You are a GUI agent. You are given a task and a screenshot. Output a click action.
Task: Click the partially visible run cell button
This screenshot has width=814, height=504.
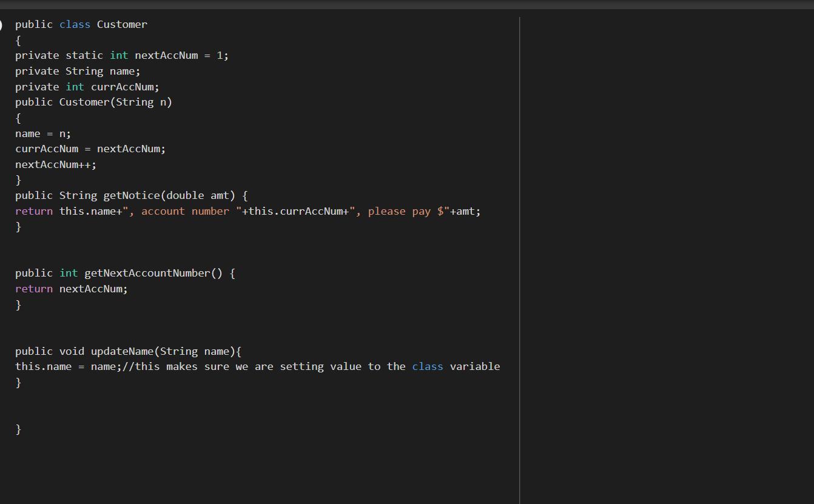pos(2,25)
